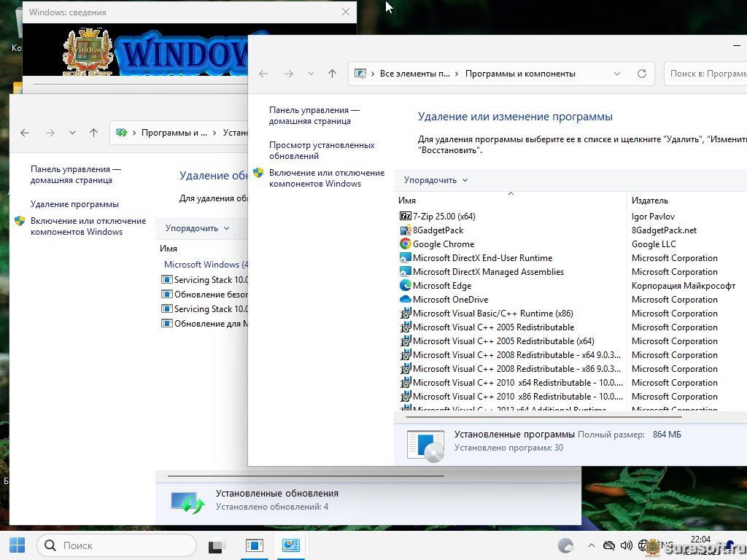Image resolution: width=747 pixels, height=560 pixels.
Task: Click the Microsoft DirectX Managed Assemblies icon
Action: click(x=405, y=271)
